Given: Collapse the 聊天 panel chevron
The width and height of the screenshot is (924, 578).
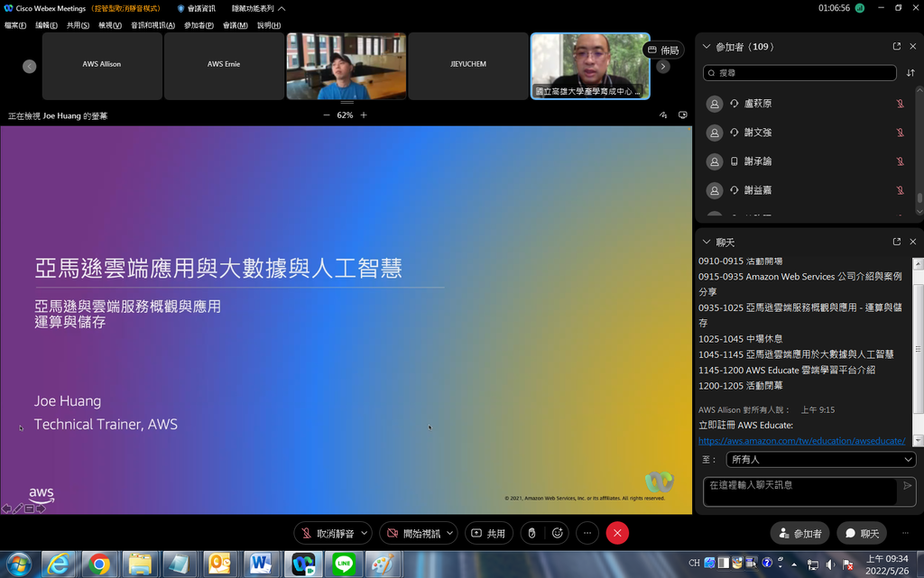Looking at the screenshot, I should 707,242.
